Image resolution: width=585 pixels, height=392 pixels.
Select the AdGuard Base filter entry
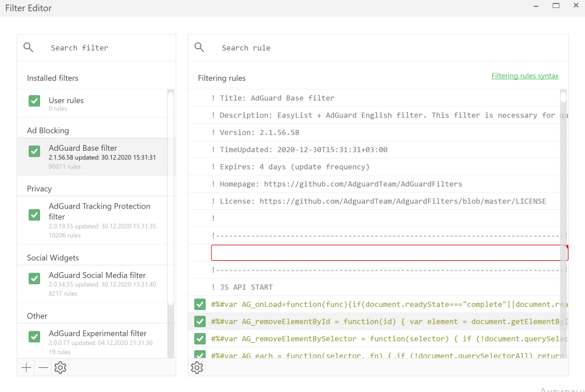pyautogui.click(x=92, y=157)
